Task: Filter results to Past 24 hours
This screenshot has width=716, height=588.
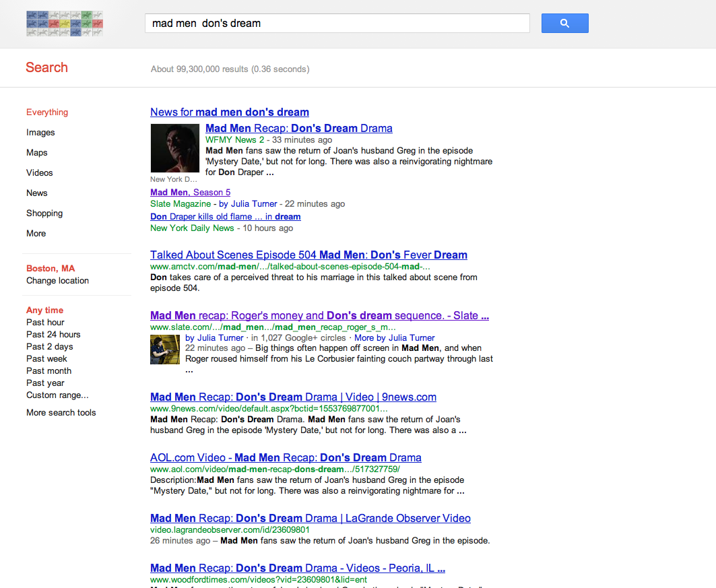Action: tap(53, 335)
